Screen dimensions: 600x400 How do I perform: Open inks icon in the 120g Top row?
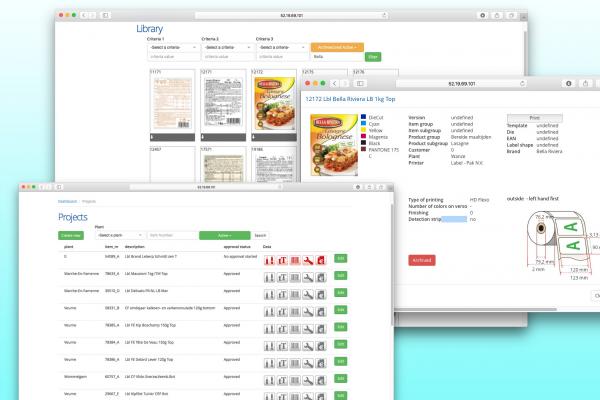coord(269,364)
